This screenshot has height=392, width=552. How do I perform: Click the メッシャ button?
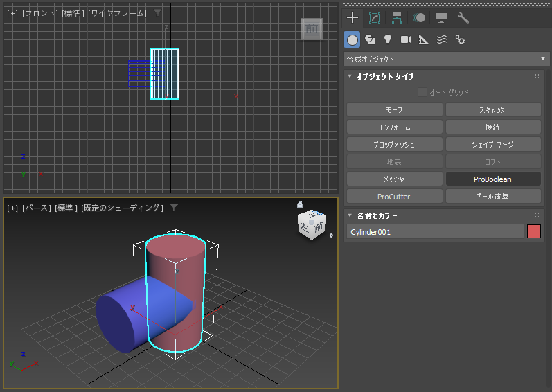(394, 179)
